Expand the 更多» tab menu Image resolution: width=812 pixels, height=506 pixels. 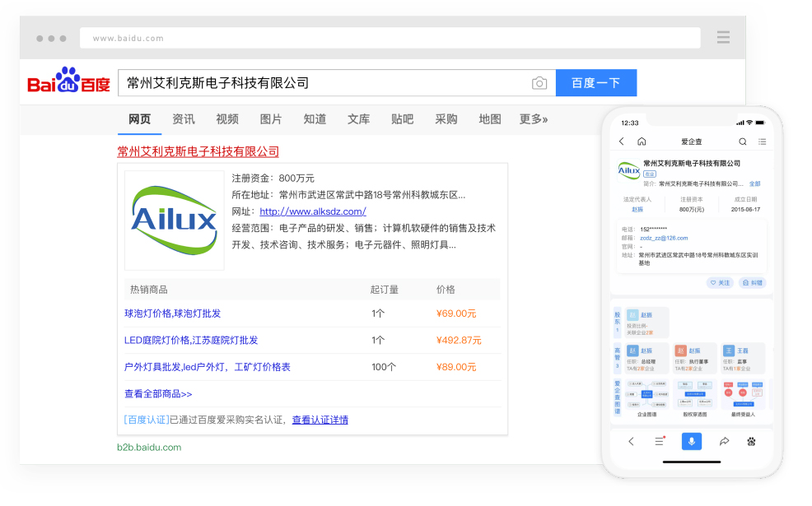(x=534, y=119)
